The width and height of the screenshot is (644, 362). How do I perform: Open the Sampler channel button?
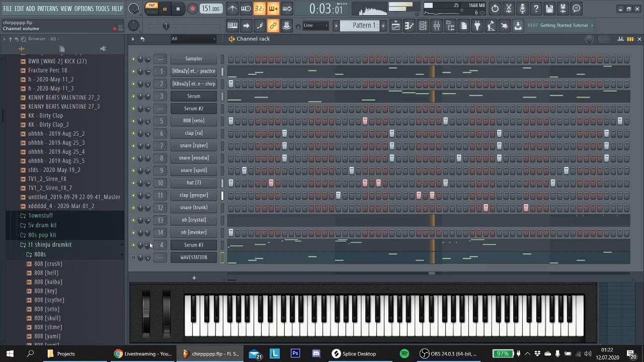point(194,59)
